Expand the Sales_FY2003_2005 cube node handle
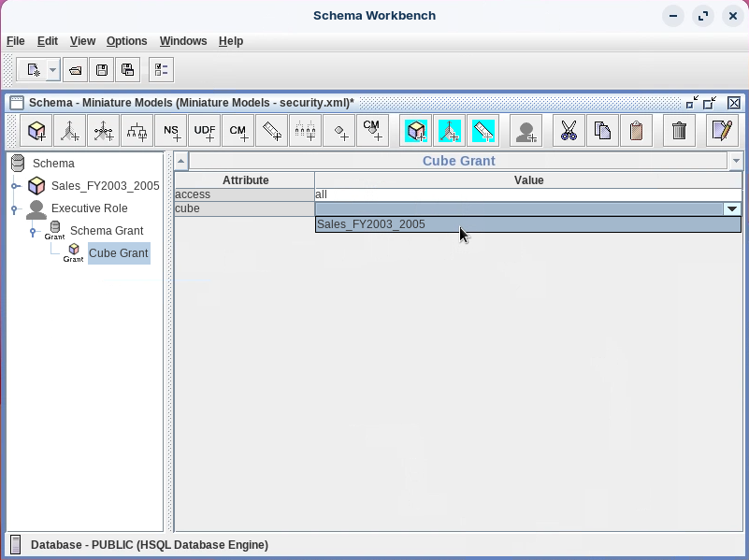This screenshot has height=560, width=749. pos(15,186)
